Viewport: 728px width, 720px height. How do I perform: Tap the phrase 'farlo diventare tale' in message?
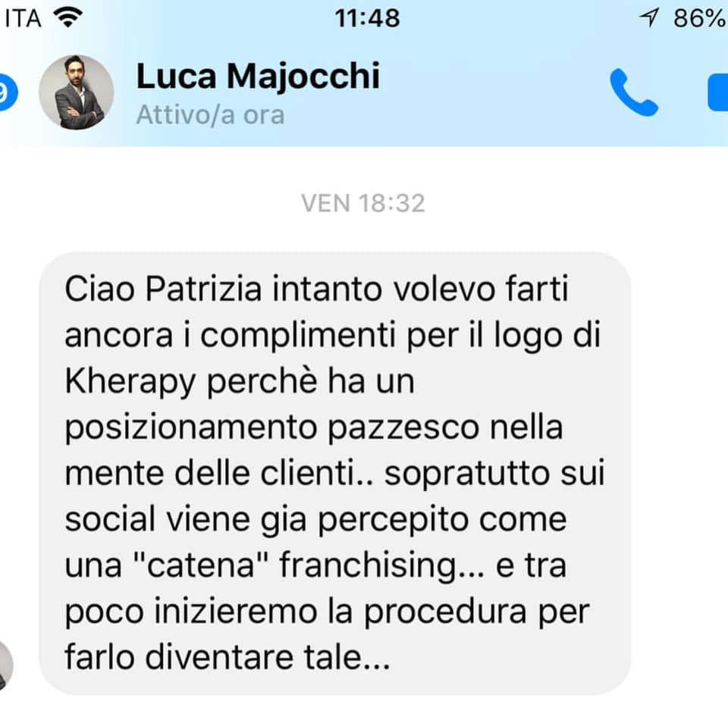coord(227,658)
